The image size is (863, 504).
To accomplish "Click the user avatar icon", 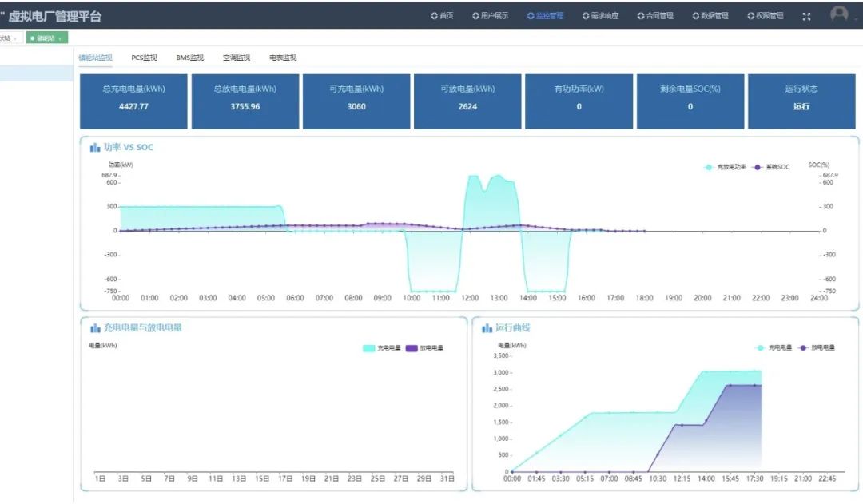I will click(x=838, y=14).
